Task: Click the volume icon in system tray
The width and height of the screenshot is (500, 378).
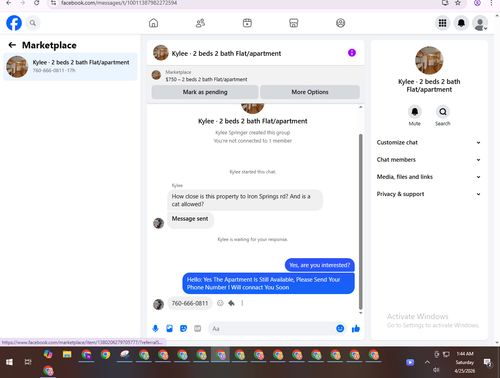Action: click(436, 370)
